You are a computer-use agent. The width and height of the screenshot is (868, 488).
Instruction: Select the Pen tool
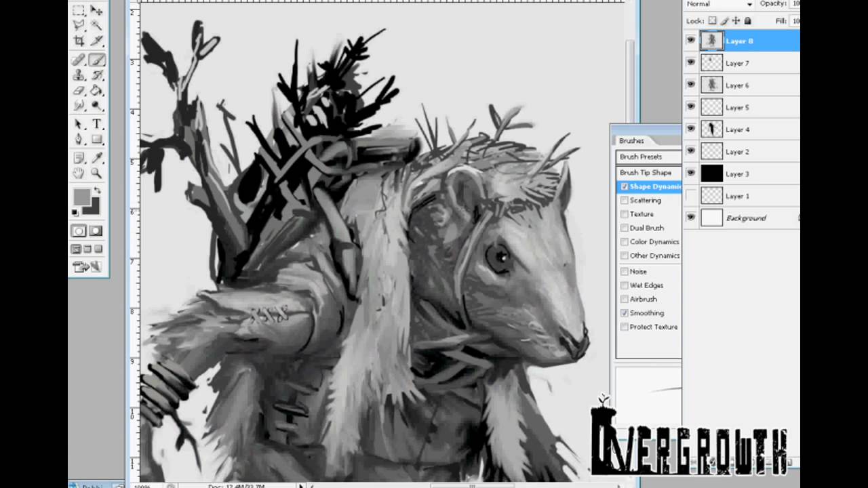point(79,140)
